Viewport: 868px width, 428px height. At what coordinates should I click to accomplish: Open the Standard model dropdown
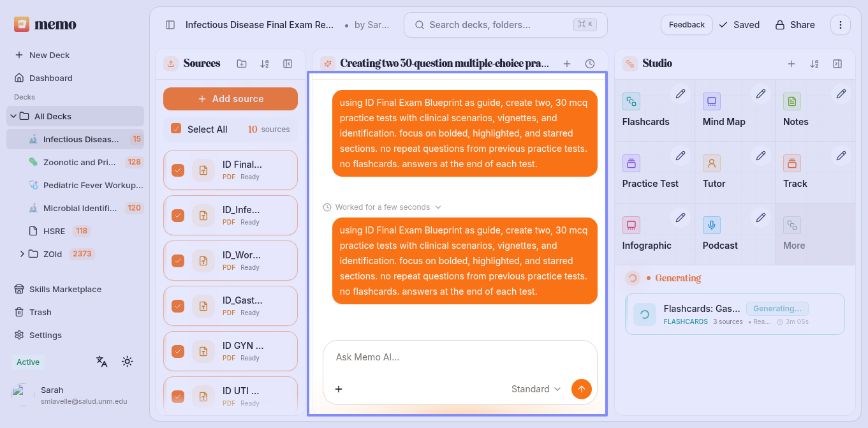click(536, 389)
